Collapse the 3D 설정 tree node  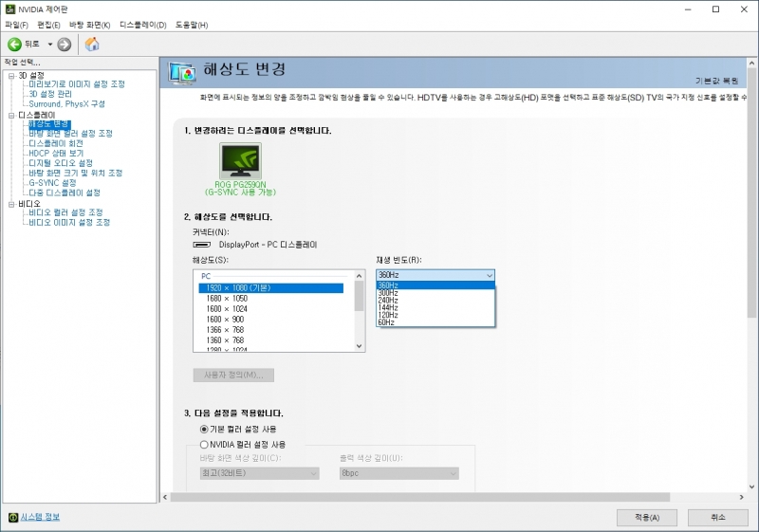point(11,76)
